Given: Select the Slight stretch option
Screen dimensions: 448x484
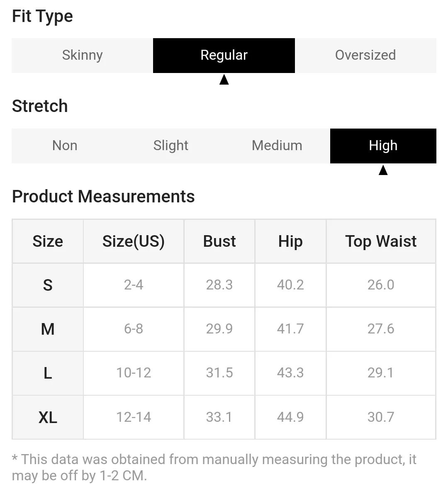Looking at the screenshot, I should coord(171,146).
